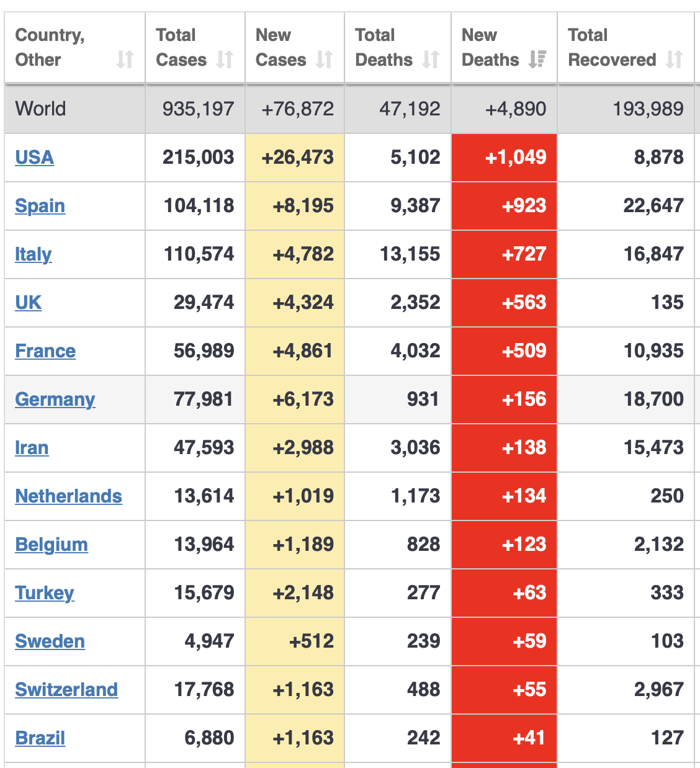Click the Belgium link
Screen dimensions: 700x768
pyautogui.click(x=52, y=545)
